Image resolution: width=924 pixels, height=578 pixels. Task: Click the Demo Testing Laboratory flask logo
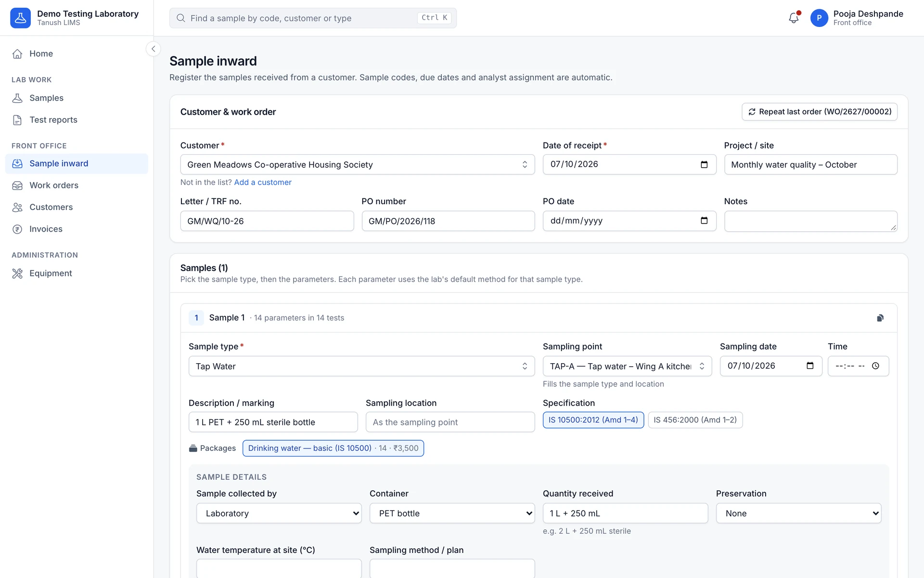point(20,18)
